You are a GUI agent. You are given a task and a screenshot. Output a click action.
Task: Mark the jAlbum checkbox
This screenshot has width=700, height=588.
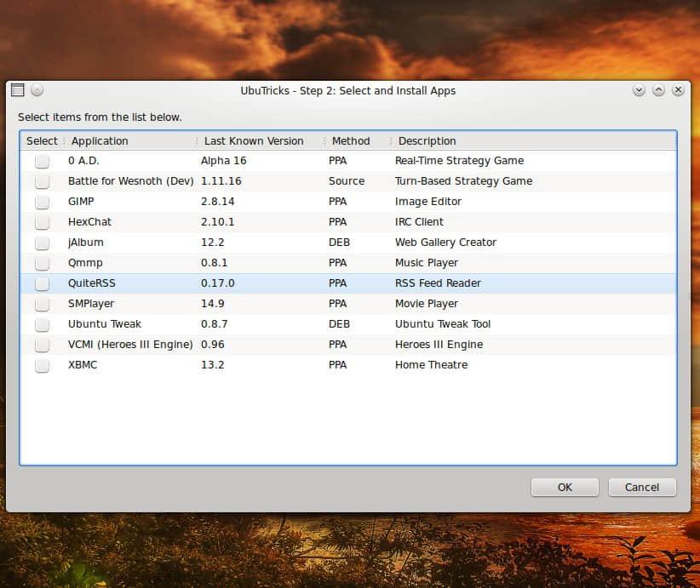42,243
